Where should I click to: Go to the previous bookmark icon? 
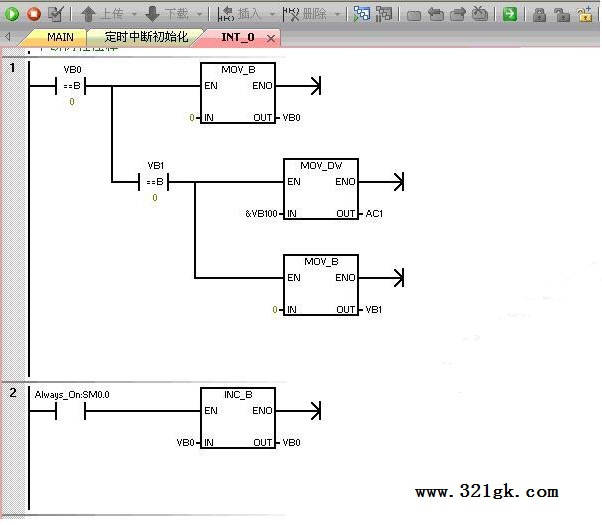coord(436,14)
